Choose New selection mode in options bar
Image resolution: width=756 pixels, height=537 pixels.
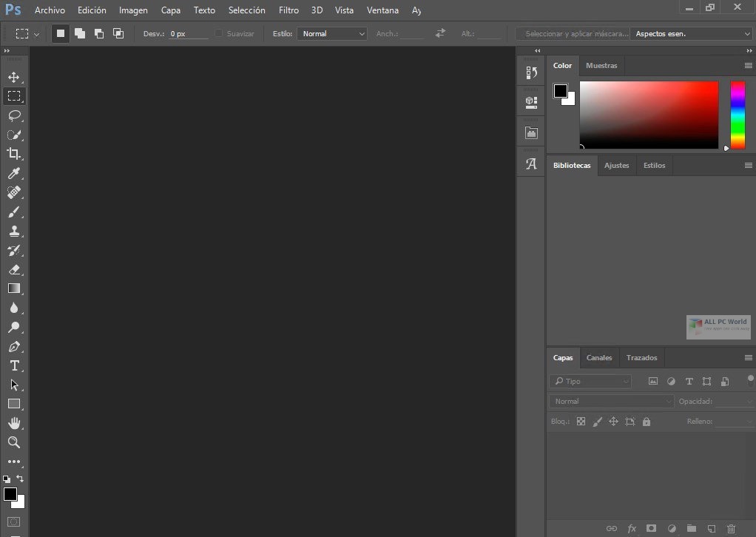tap(60, 33)
